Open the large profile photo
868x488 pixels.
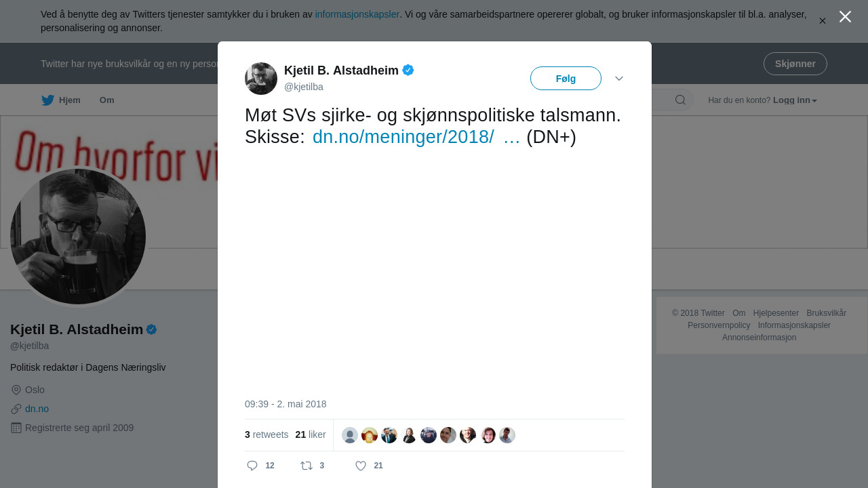click(x=78, y=237)
